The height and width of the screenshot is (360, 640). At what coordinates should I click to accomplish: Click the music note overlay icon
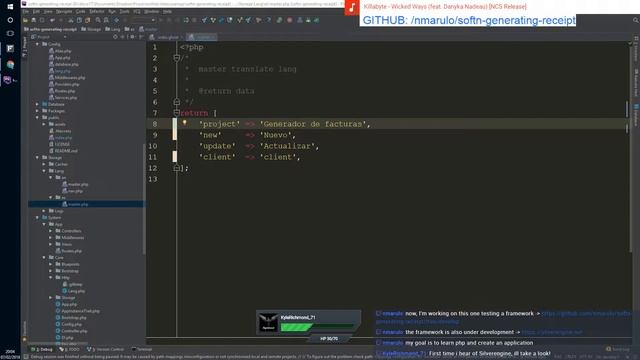point(352,7)
